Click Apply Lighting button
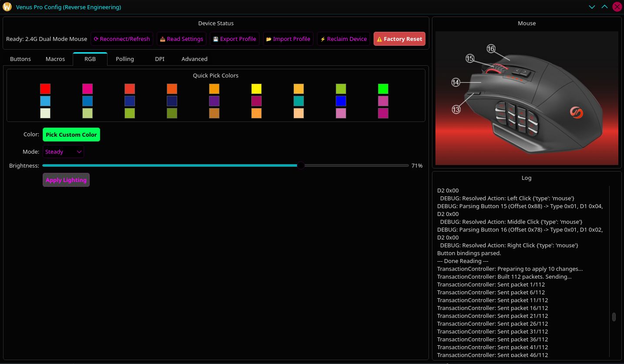The width and height of the screenshot is (624, 364). click(66, 180)
